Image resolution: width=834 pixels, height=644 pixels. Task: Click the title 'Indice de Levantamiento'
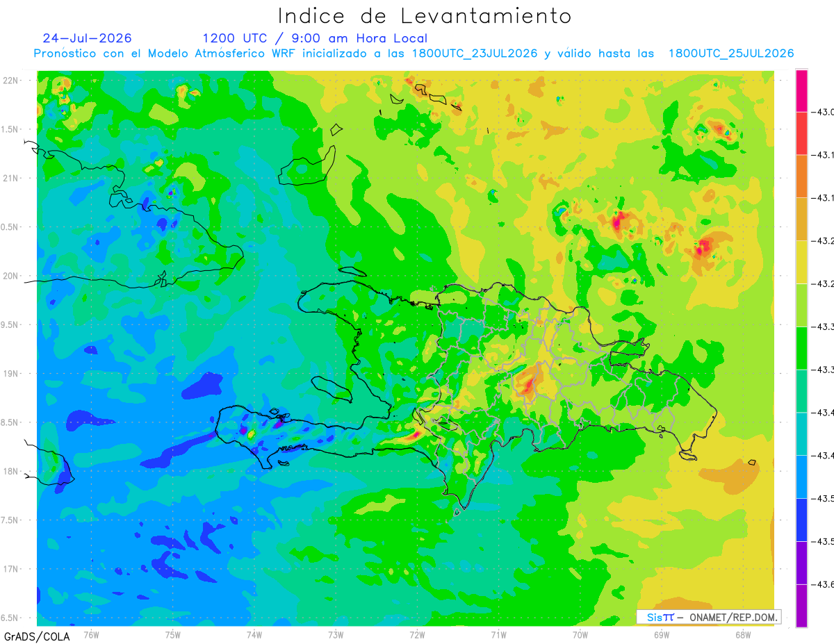pos(425,16)
